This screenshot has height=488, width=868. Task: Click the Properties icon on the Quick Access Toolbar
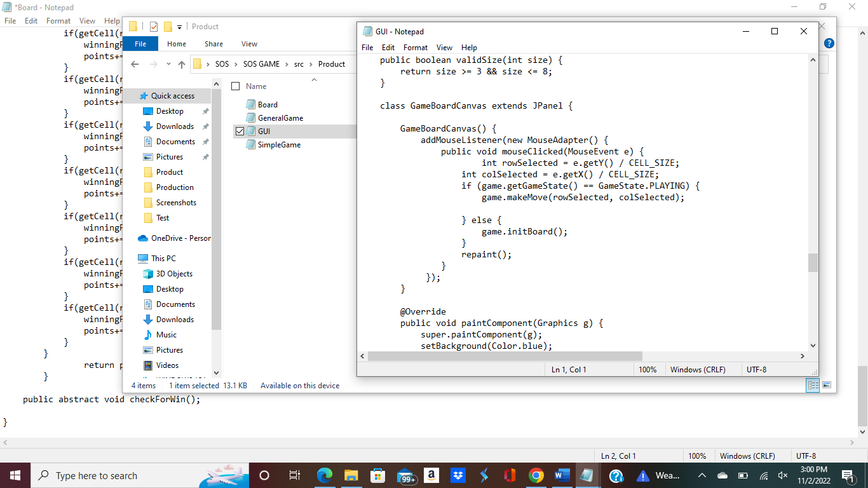(153, 27)
